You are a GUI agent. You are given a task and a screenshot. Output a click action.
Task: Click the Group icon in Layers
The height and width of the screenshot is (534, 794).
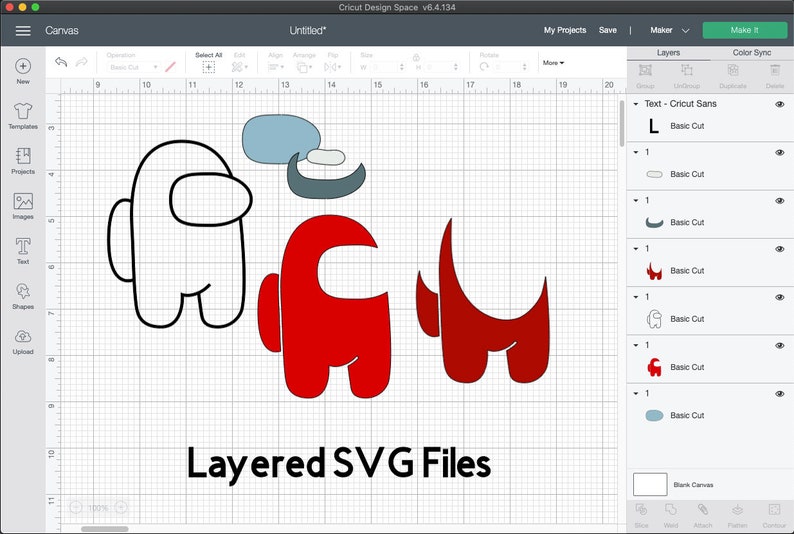coord(645,70)
